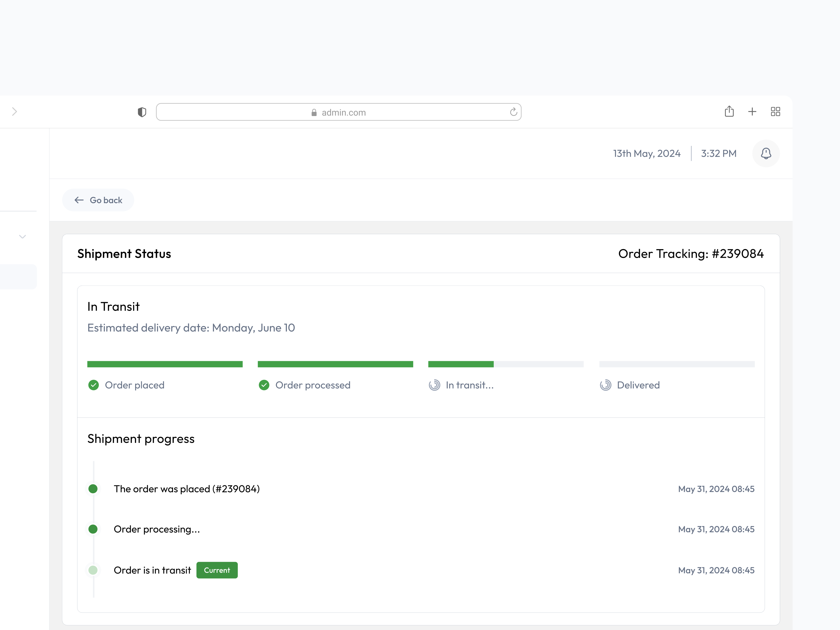Open a new browser tab with the plus icon
This screenshot has height=630, width=840.
tap(752, 111)
